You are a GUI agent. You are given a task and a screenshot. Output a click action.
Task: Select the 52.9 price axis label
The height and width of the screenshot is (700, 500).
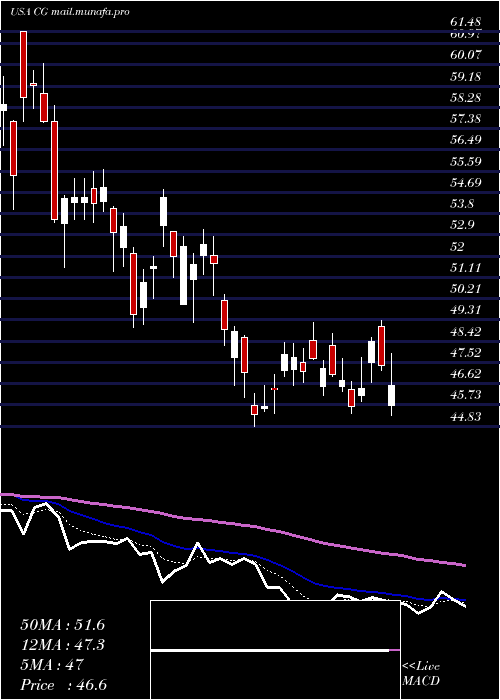462,225
